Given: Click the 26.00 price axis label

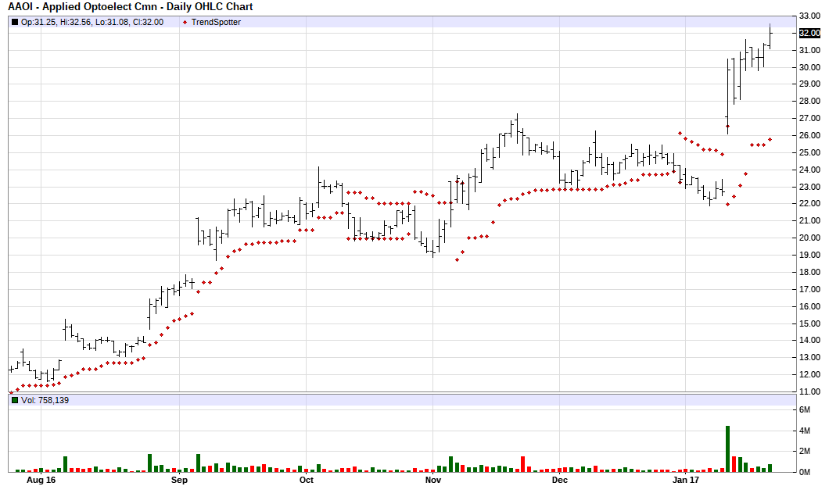Looking at the screenshot, I should point(809,136).
